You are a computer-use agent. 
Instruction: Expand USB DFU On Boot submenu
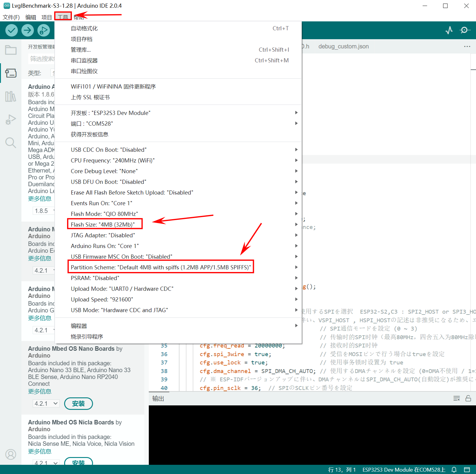(178, 182)
